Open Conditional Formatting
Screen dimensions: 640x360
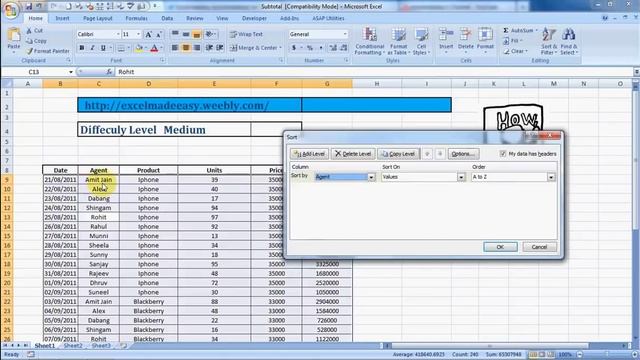(x=369, y=41)
